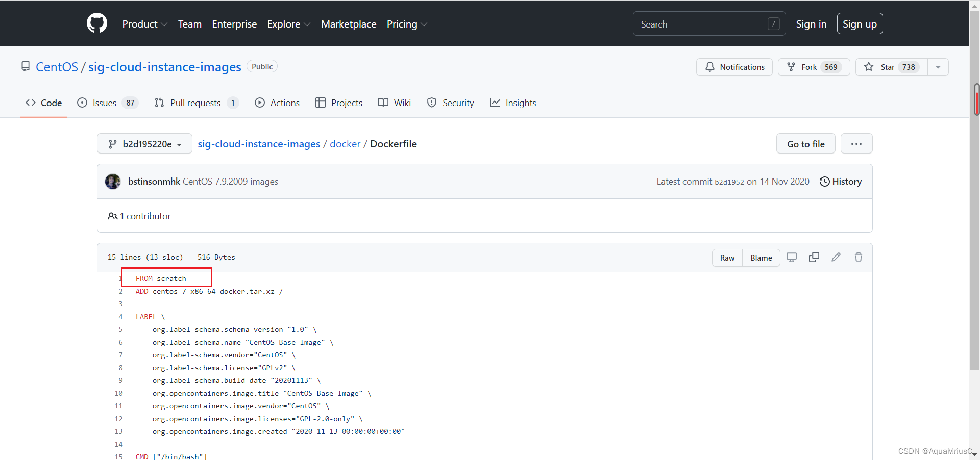Screen dimensions: 980x460
Task: Navigate to the docker folder breadcrumb
Action: click(x=345, y=144)
